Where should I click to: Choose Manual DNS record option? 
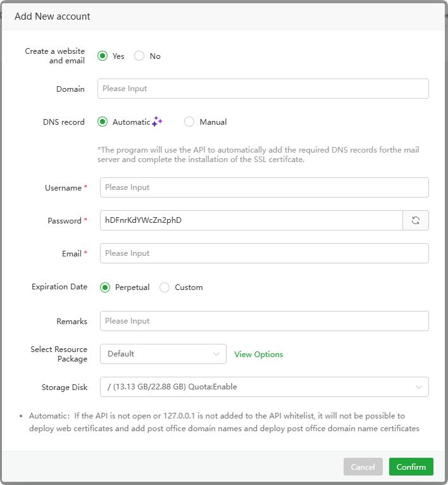coord(189,122)
